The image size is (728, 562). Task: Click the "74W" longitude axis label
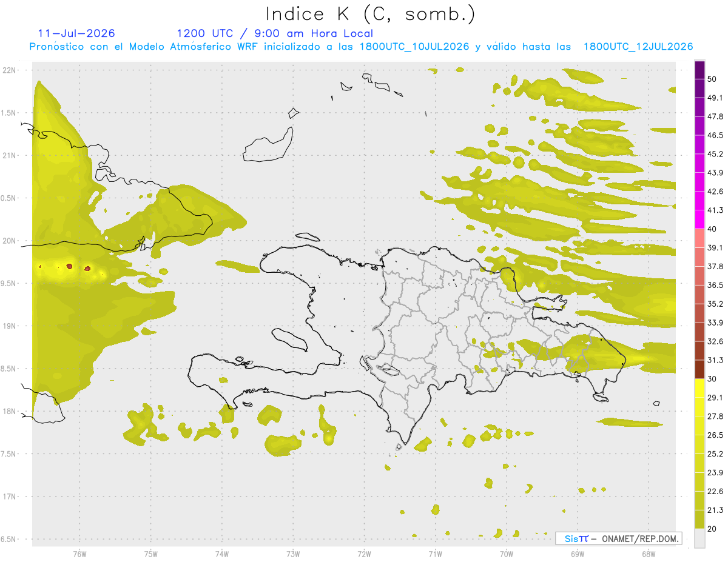pos(221,554)
